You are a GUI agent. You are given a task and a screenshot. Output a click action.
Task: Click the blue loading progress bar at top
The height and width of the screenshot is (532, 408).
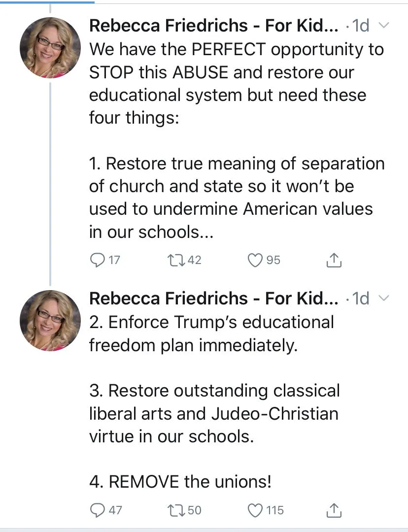47,2
